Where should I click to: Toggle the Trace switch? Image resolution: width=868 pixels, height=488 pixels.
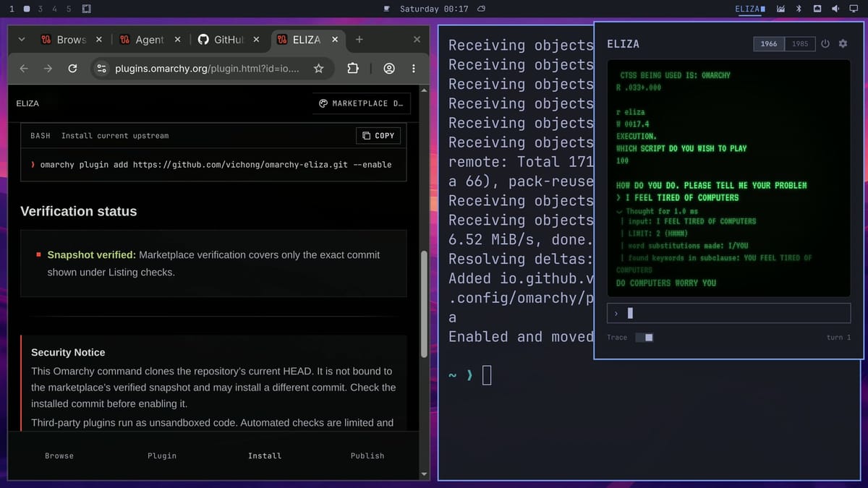pos(644,338)
